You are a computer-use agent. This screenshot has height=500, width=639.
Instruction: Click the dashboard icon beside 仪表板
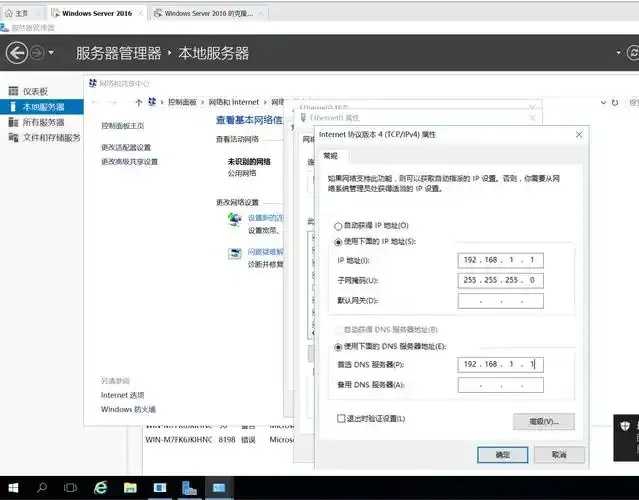click(13, 91)
